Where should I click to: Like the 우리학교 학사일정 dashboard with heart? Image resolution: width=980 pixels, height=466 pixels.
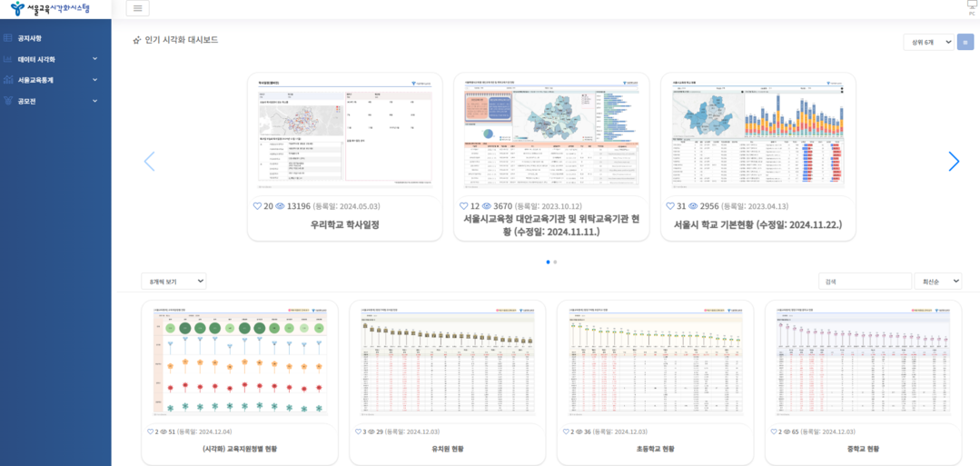(257, 206)
